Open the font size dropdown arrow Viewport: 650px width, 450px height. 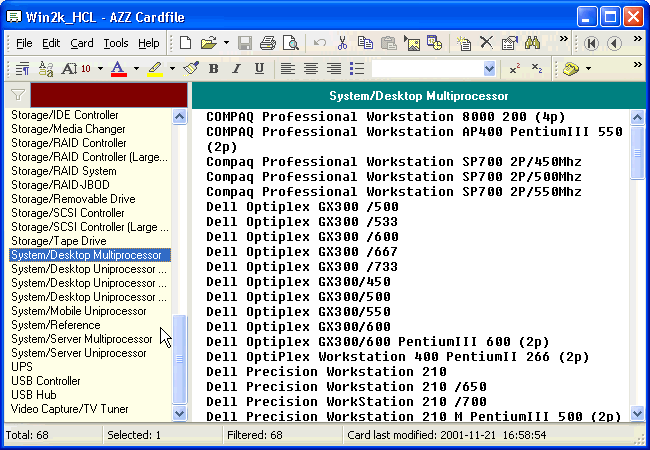(100, 69)
